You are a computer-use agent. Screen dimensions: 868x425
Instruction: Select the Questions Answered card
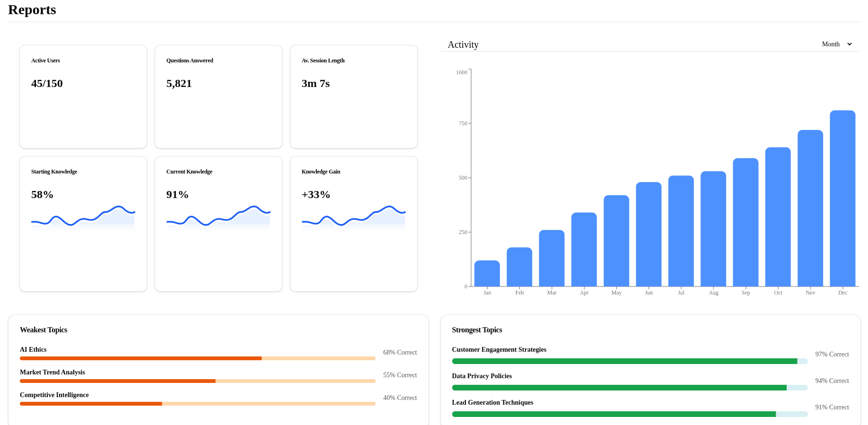pyautogui.click(x=219, y=97)
